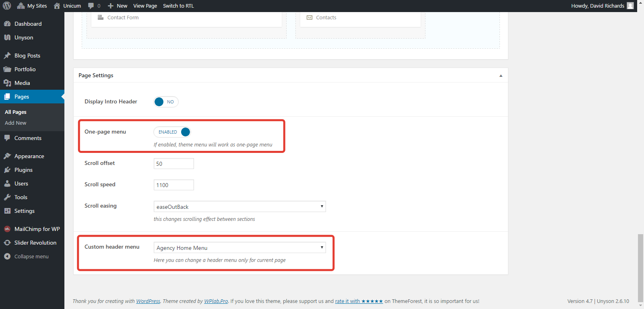Open the Plugins menu
644x309 pixels.
[x=32, y=170]
